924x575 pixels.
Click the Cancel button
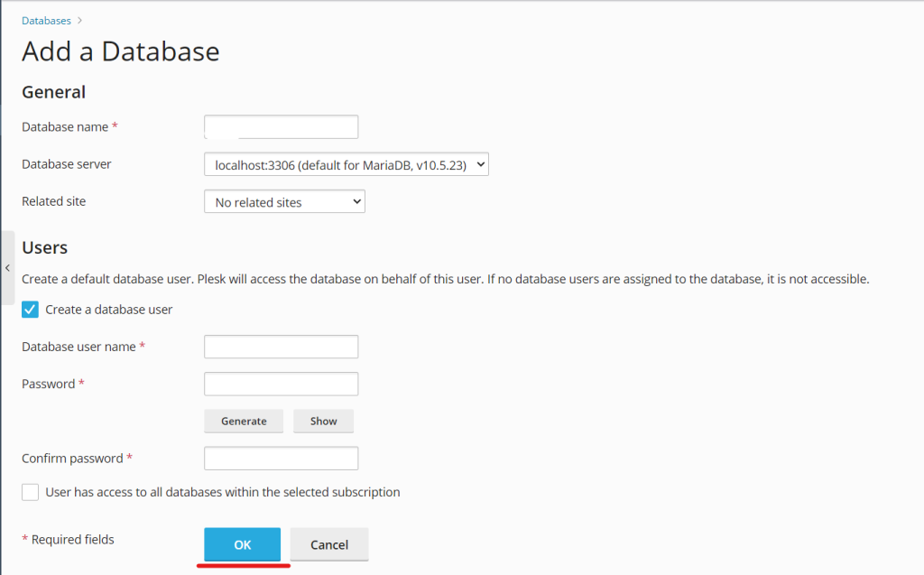[x=329, y=544]
